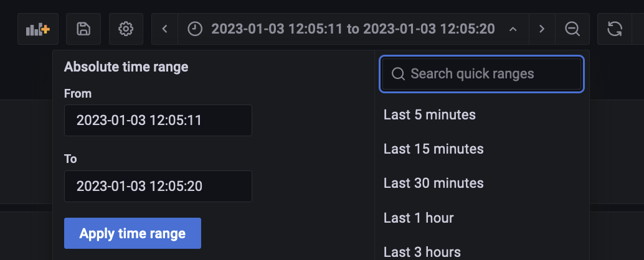Save the dashboard with floppy disk icon
The height and width of the screenshot is (260, 644).
(83, 29)
